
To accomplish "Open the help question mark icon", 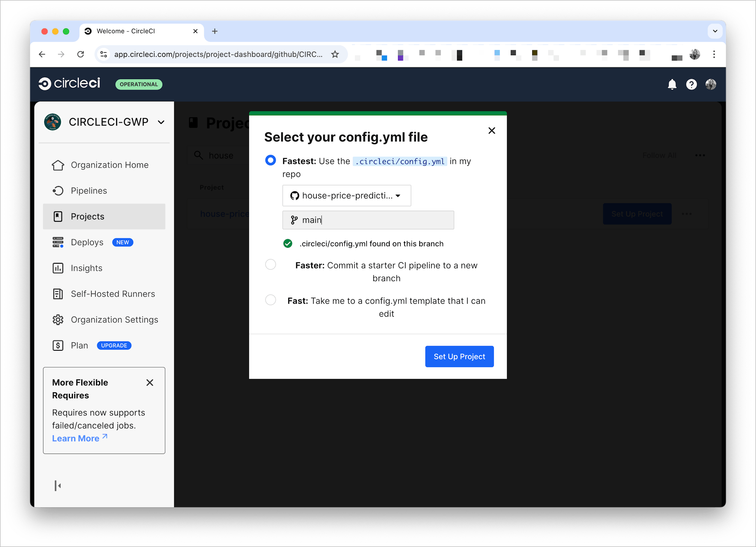I will point(691,84).
